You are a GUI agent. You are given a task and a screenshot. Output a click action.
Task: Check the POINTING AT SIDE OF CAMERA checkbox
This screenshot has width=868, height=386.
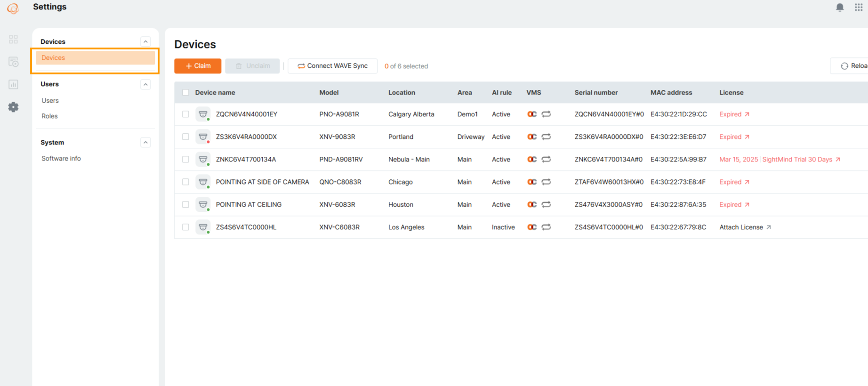point(185,182)
